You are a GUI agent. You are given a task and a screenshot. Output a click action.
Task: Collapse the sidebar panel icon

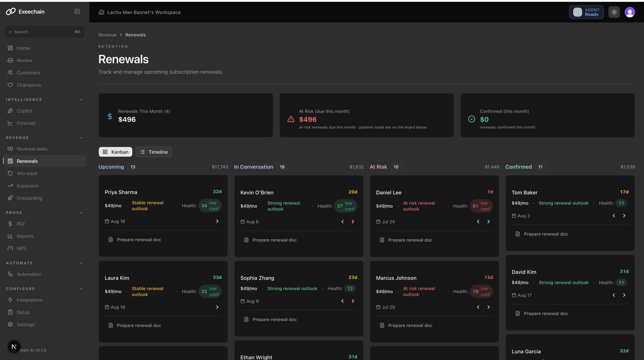[x=77, y=12]
